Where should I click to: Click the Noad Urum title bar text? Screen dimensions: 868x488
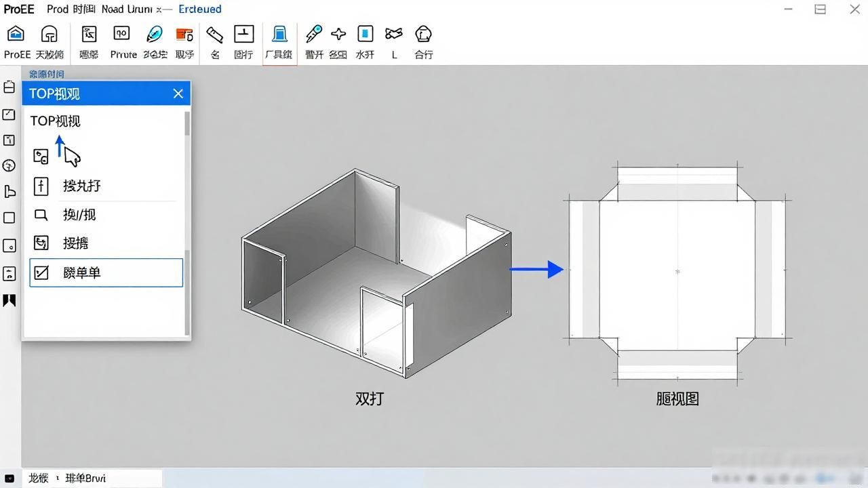(x=127, y=9)
